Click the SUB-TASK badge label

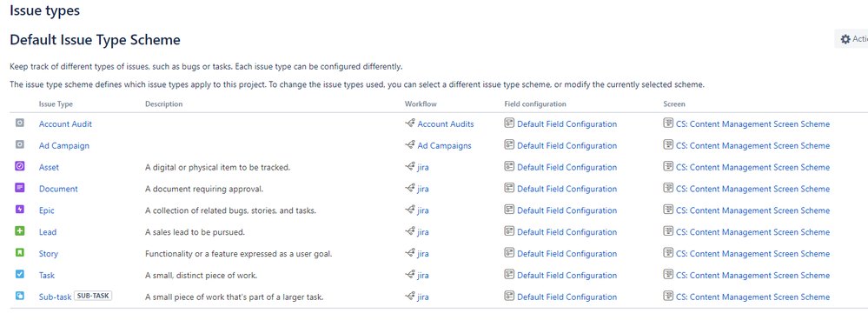tap(93, 296)
